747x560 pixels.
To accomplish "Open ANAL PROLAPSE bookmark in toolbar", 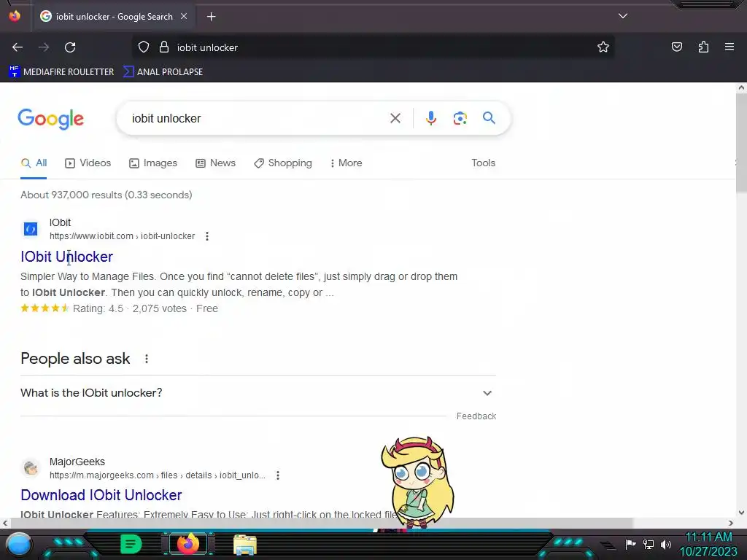I will tap(163, 72).
